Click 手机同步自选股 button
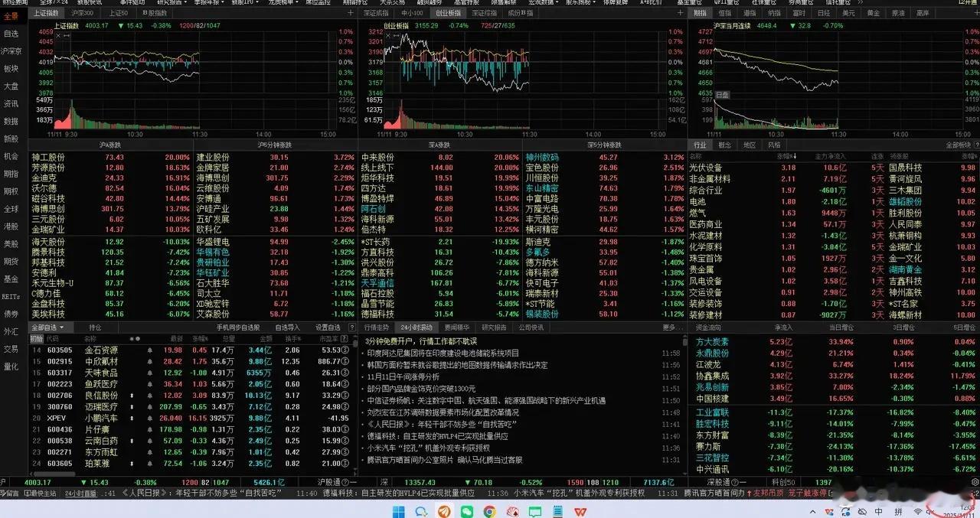Screen dimensions: 980x518 pos(237,327)
